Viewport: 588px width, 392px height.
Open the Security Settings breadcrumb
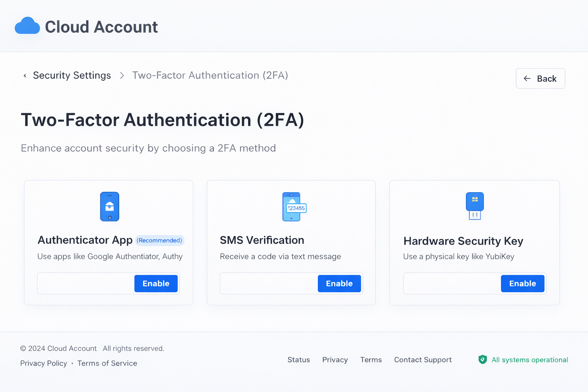72,75
